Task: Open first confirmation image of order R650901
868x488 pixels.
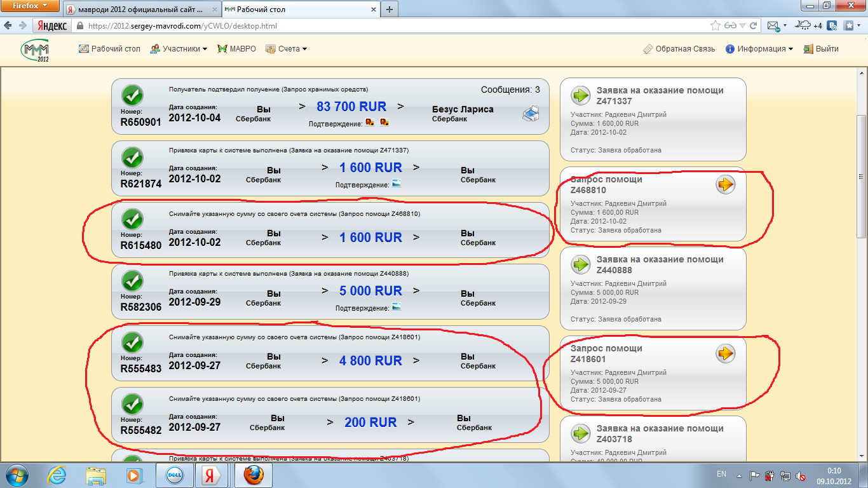Action: pos(370,122)
